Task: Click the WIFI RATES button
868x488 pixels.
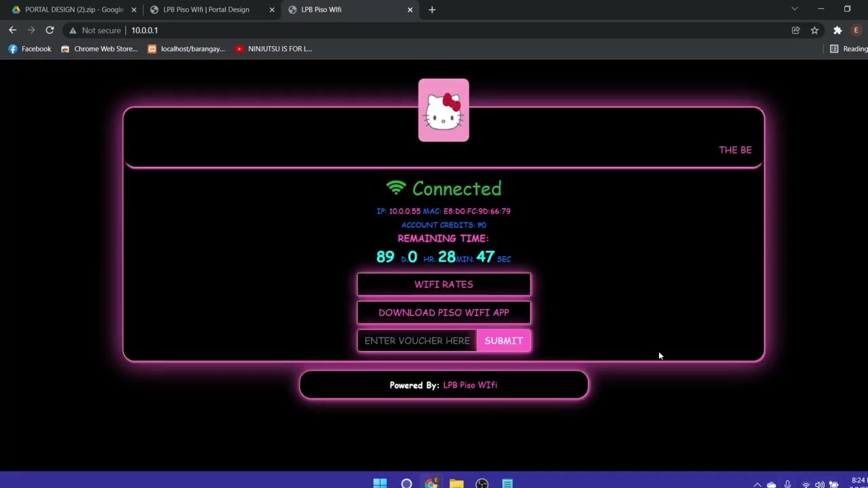Action: coord(444,285)
